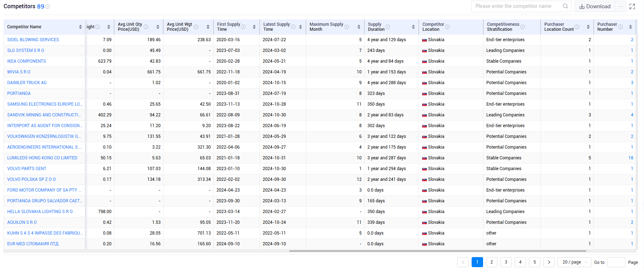Click the Competitor Location info icon
This screenshot has height=270, width=644.
click(x=447, y=27)
